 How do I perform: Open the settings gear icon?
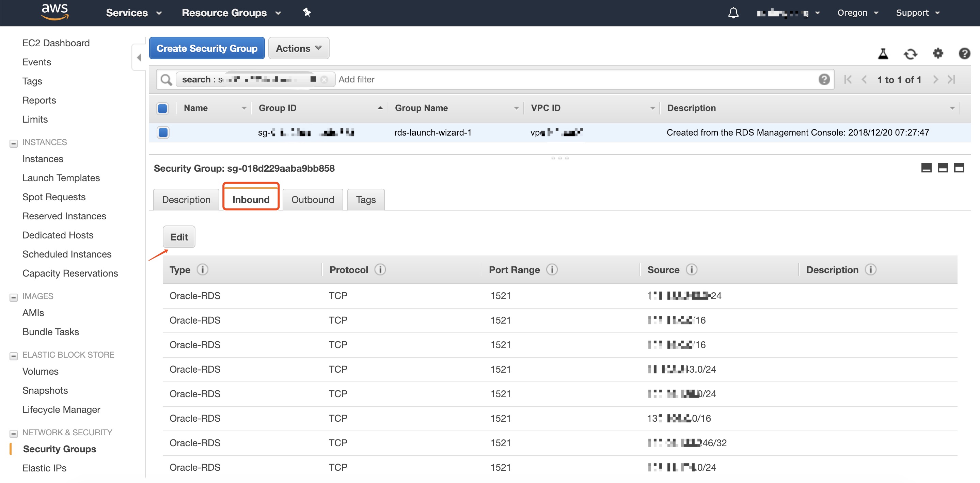pyautogui.click(x=938, y=53)
